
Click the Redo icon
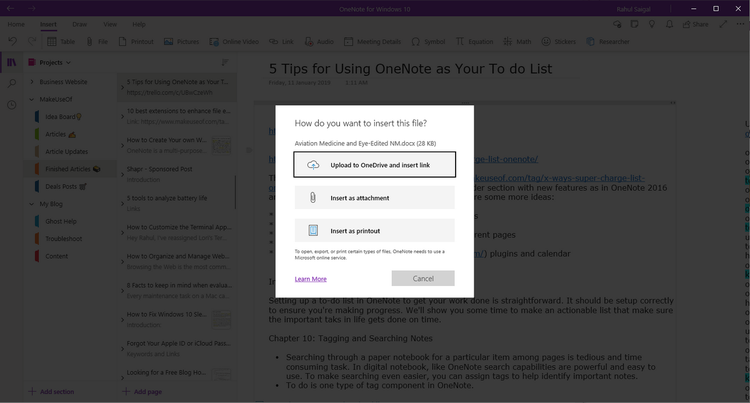click(x=32, y=42)
